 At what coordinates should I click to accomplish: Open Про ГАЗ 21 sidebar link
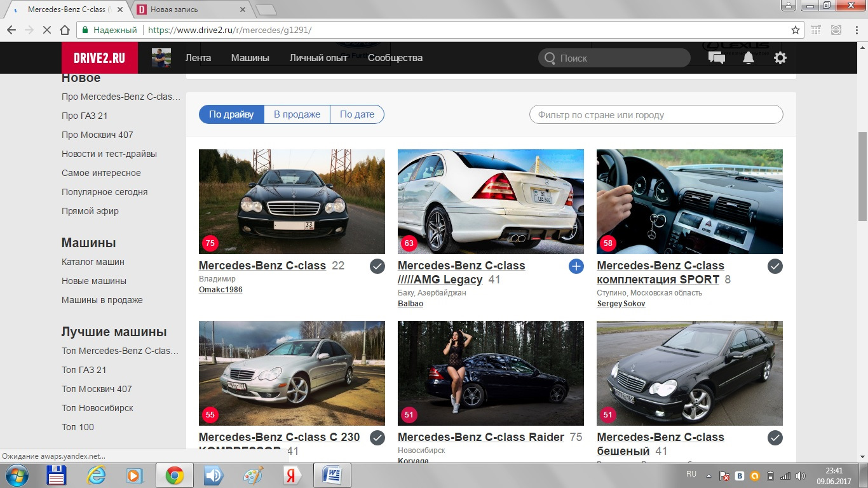click(x=85, y=116)
